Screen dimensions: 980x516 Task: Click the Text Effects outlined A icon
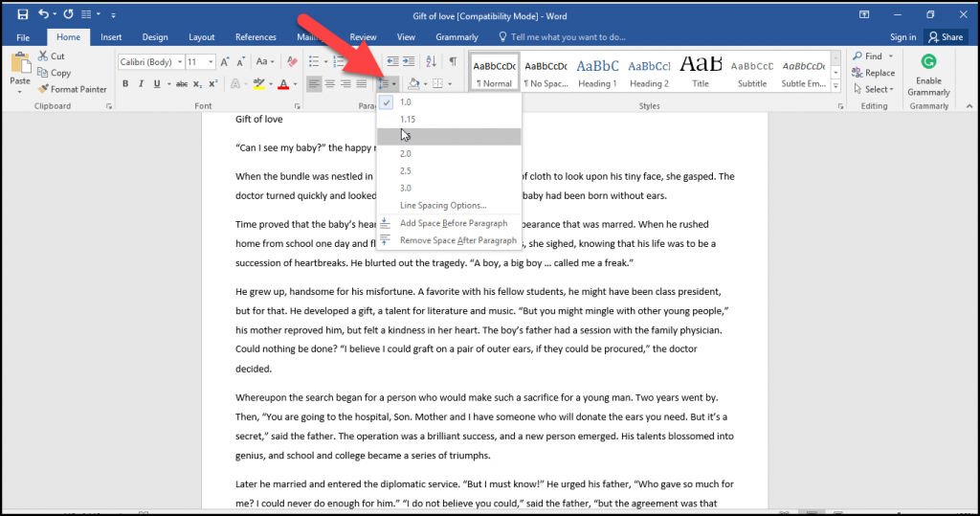click(235, 84)
